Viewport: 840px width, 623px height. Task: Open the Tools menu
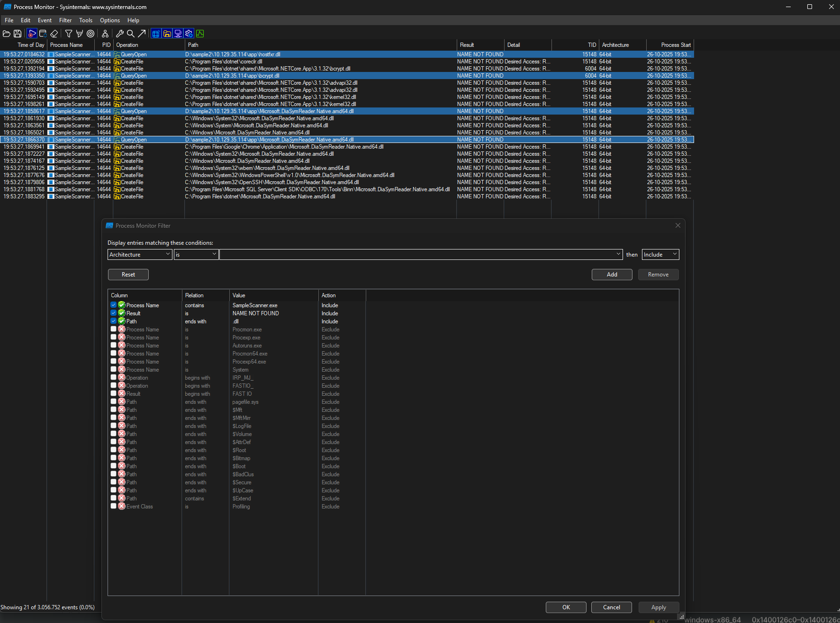pos(86,20)
